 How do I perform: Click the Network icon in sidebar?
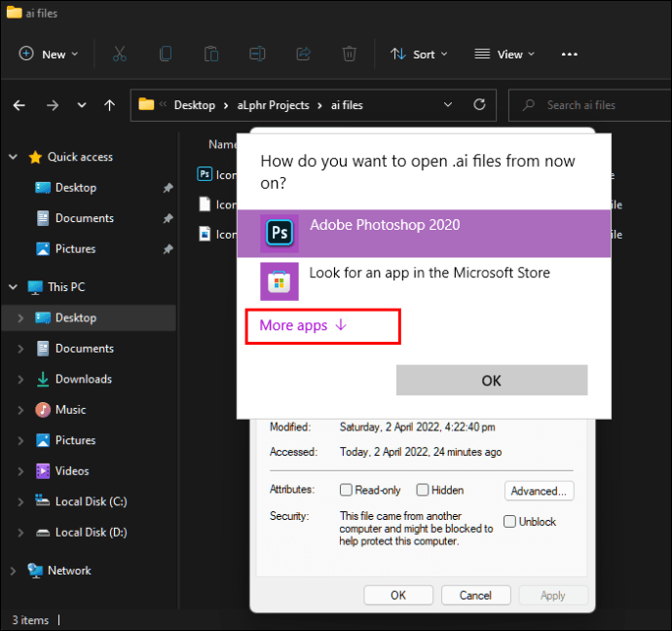(35, 571)
